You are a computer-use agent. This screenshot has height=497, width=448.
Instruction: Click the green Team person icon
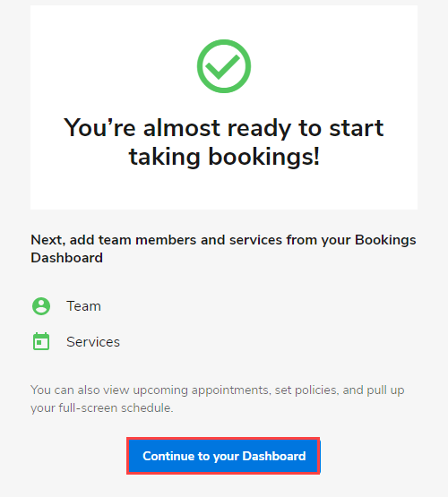click(41, 306)
